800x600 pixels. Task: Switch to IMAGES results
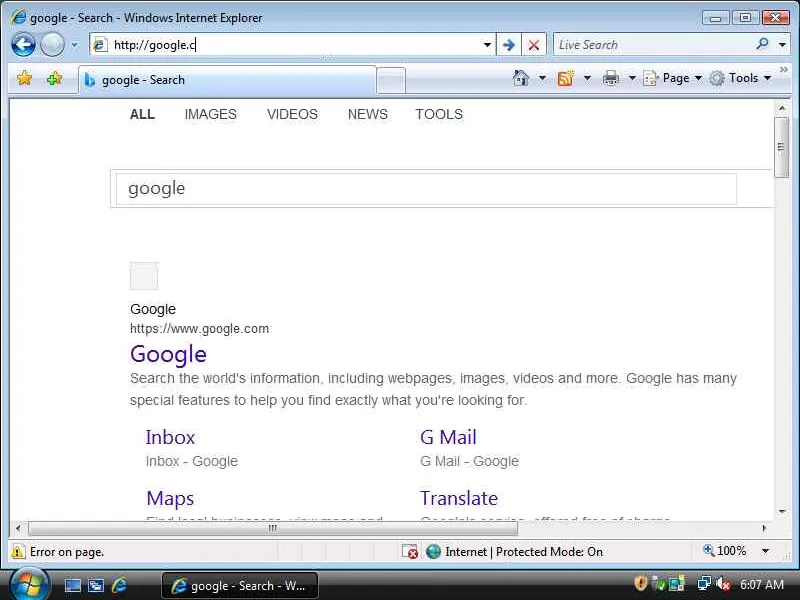(210, 114)
